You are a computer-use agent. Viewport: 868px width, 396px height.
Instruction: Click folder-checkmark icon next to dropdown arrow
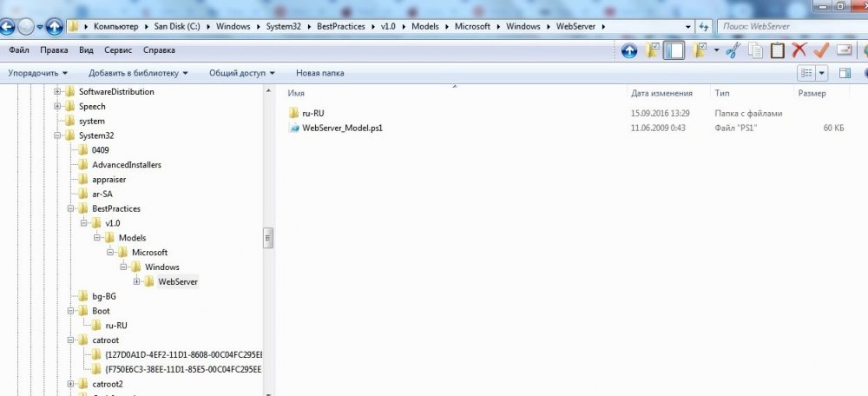pyautogui.click(x=699, y=50)
